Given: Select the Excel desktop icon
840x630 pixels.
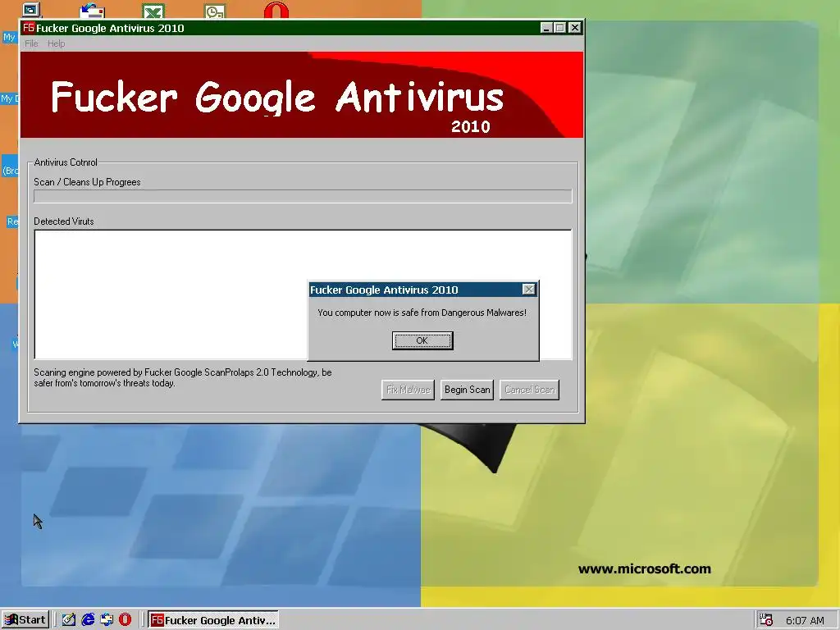Looking at the screenshot, I should pyautogui.click(x=153, y=11).
